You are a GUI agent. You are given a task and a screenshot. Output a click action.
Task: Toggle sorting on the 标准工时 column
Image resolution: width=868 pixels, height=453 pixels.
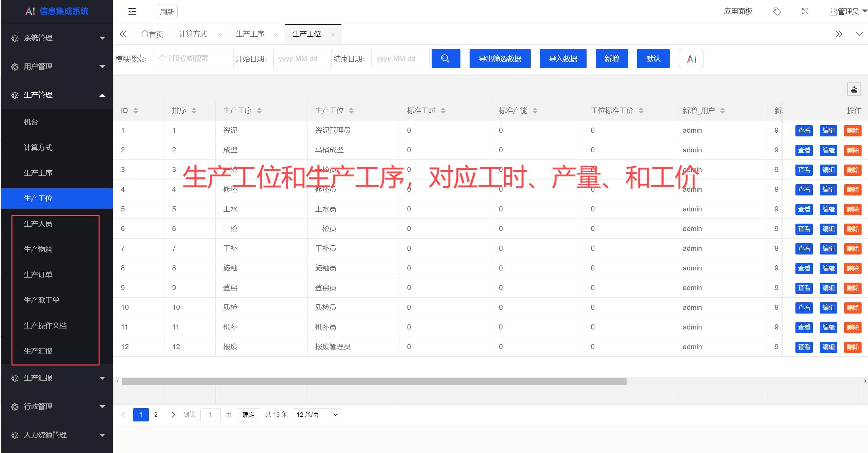tap(442, 110)
